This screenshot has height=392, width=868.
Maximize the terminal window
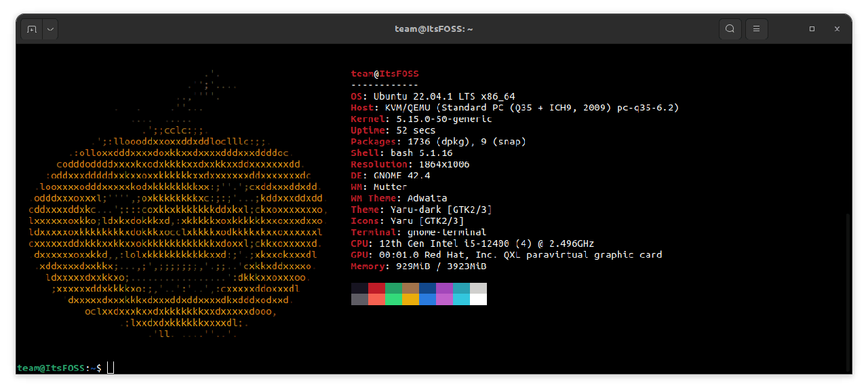[x=812, y=29]
